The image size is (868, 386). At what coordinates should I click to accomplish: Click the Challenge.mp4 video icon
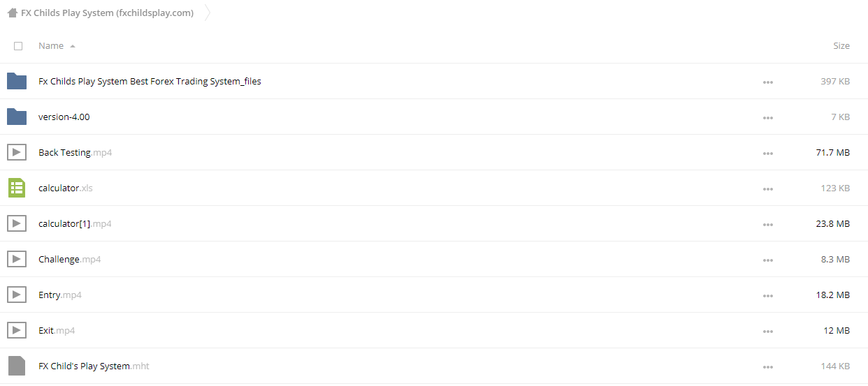(x=17, y=259)
